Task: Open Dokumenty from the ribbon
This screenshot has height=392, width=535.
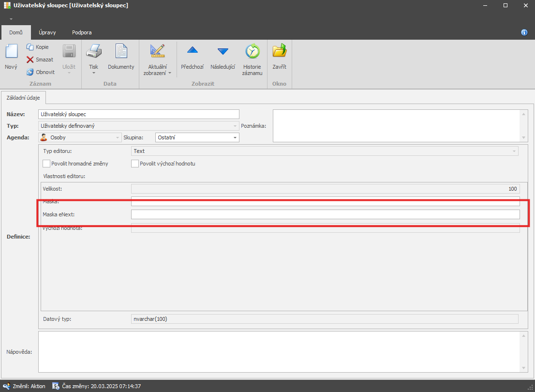Action: pos(121,57)
